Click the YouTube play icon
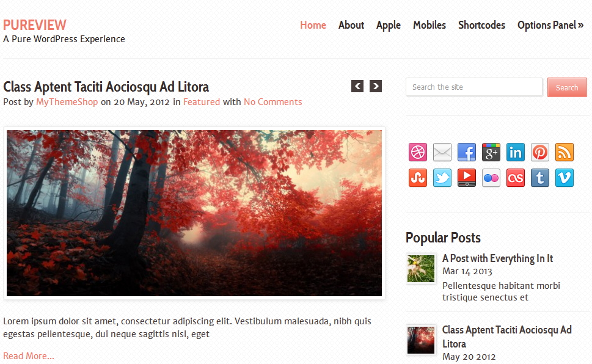The height and width of the screenshot is (364, 592). pos(467,178)
